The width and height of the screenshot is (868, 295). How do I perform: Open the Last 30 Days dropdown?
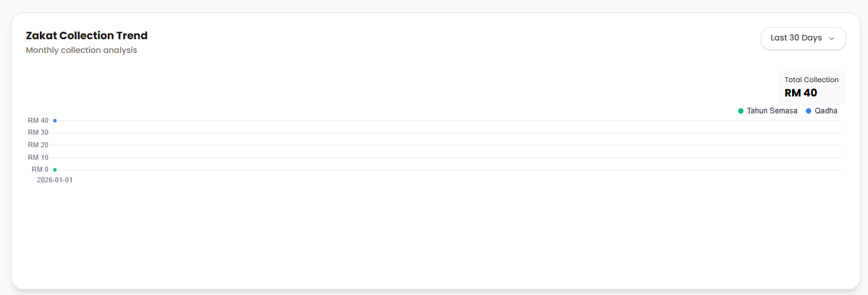[x=803, y=38]
